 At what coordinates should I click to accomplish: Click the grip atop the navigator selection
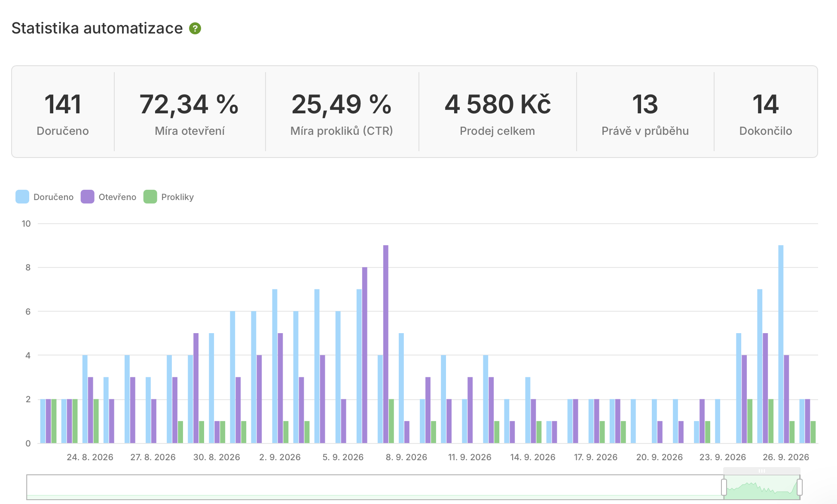tap(762, 471)
